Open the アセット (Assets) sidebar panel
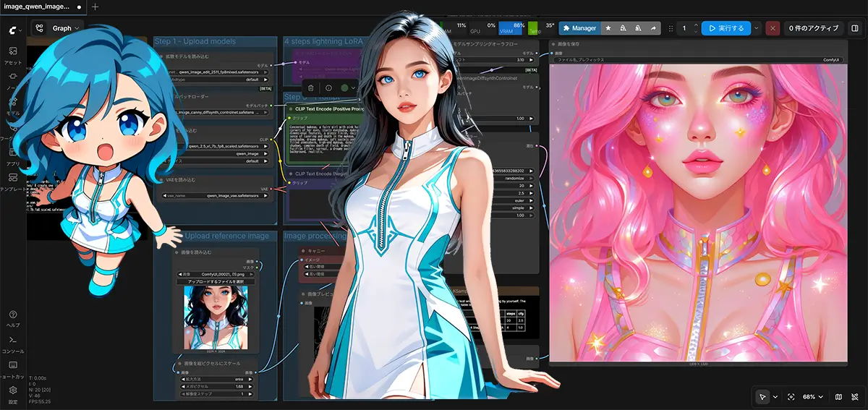Viewport: 868px width, 410px height. pyautogui.click(x=13, y=55)
